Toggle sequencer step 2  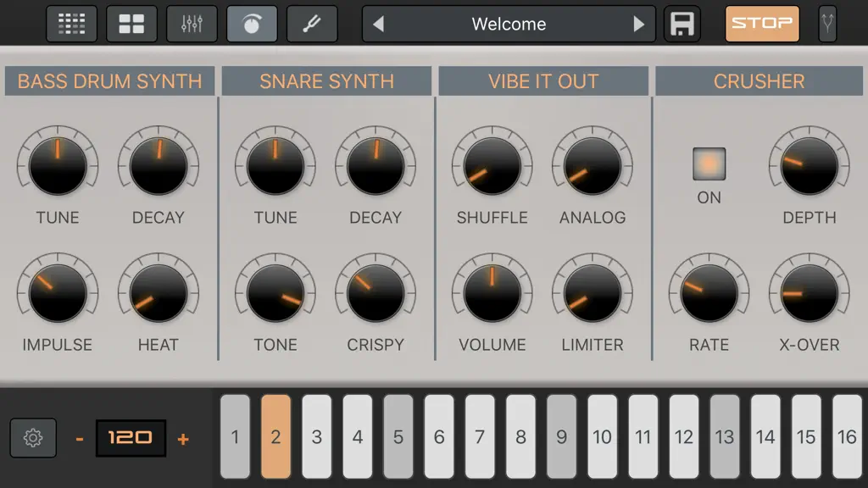point(275,436)
